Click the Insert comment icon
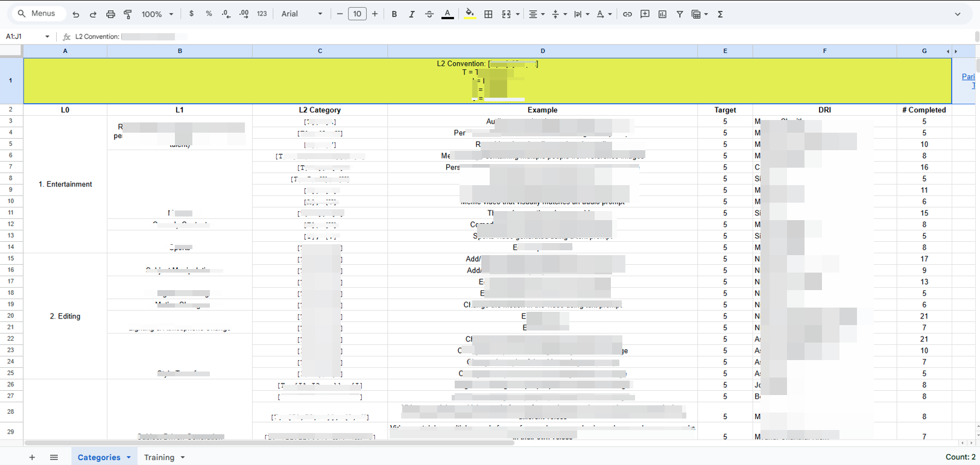Viewport: 980px width, 465px height. tap(645, 14)
